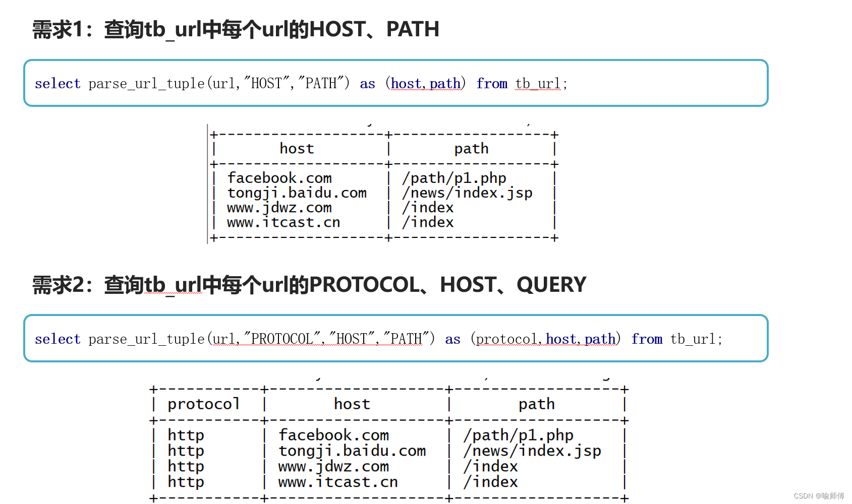This screenshot has width=852, height=504.
Task: Click '/news/index.jsp' in the first result table
Action: tap(467, 193)
